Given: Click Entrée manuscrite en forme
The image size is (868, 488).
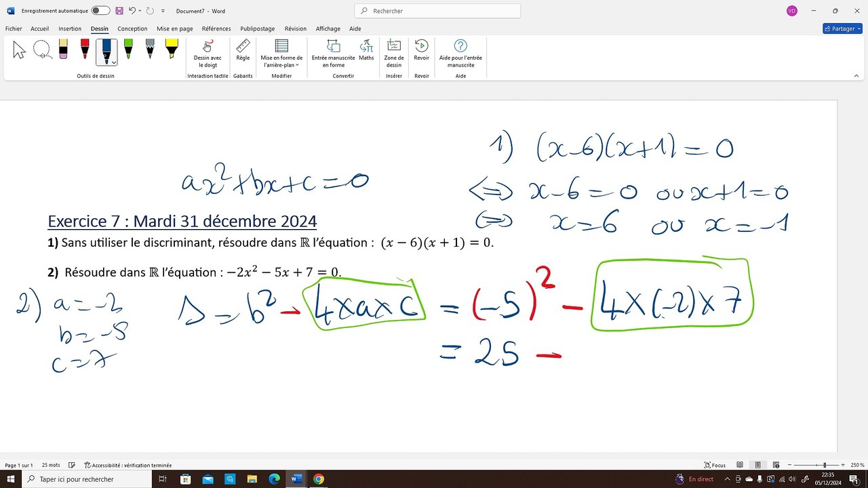Looking at the screenshot, I should point(333,54).
